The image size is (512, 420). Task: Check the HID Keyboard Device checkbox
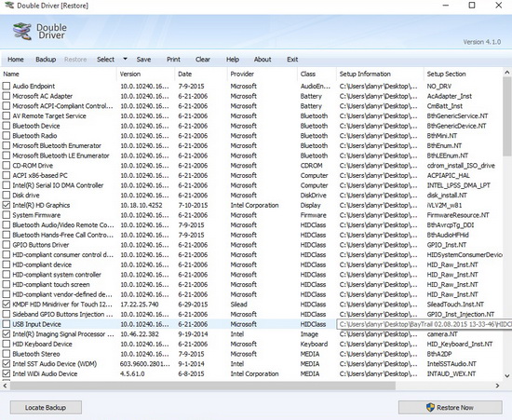[x=7, y=344]
